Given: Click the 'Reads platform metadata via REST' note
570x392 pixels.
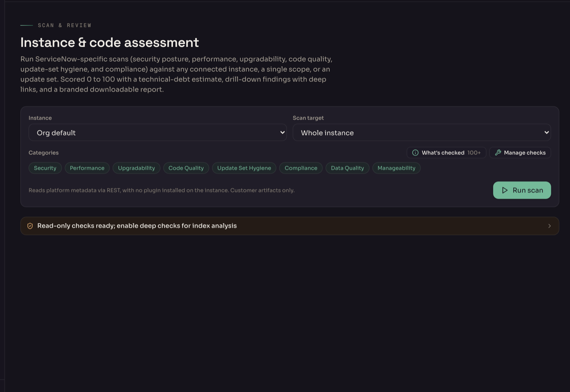Looking at the screenshot, I should 162,190.
